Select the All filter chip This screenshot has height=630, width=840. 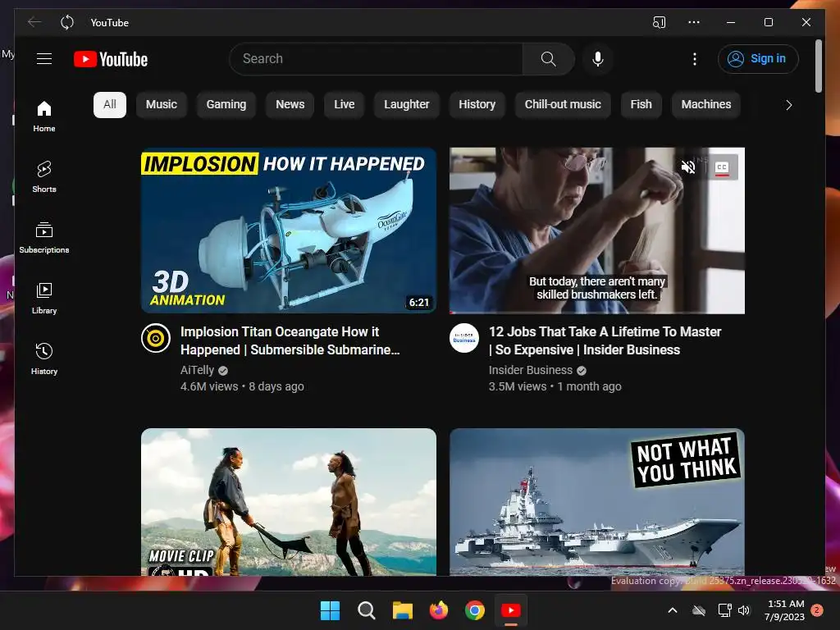click(110, 104)
